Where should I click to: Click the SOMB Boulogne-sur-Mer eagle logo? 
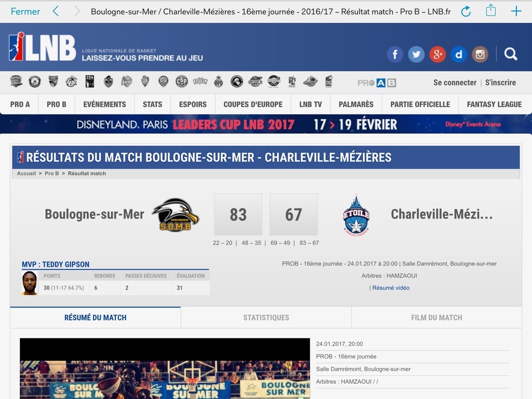175,214
